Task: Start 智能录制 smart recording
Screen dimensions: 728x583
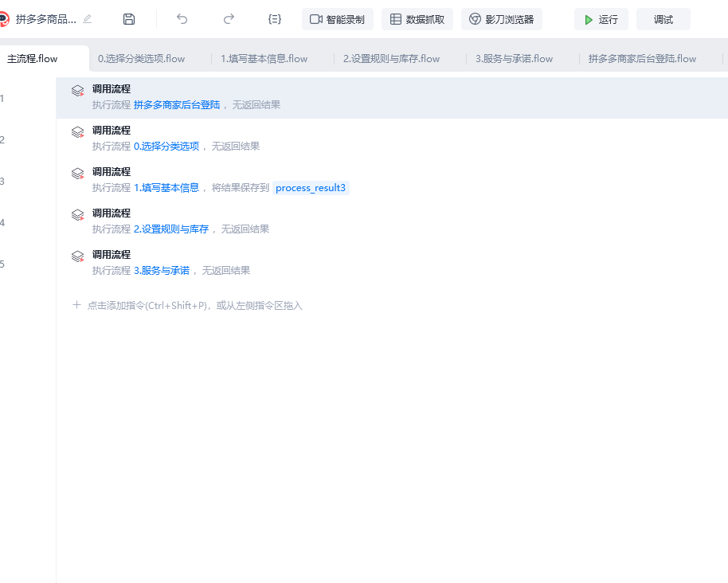Action: tap(338, 19)
